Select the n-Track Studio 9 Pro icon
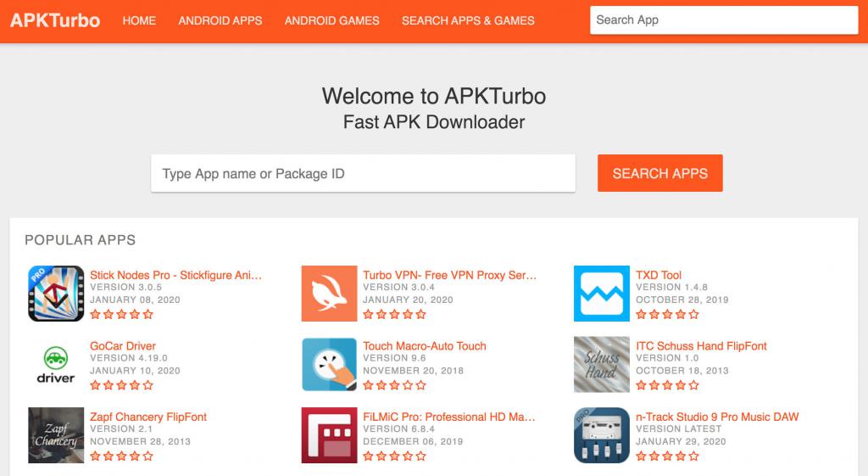 tap(602, 435)
